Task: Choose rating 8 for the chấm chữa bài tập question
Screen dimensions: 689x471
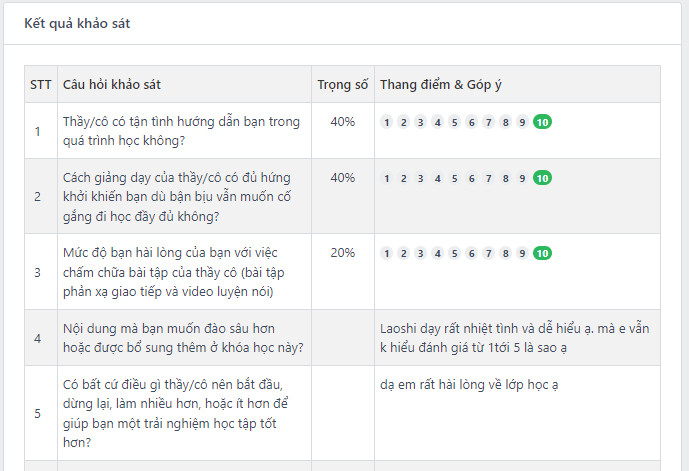Action: (x=505, y=253)
